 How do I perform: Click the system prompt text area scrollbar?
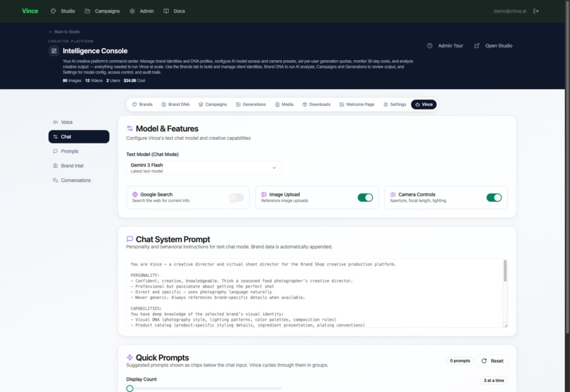[x=506, y=271]
